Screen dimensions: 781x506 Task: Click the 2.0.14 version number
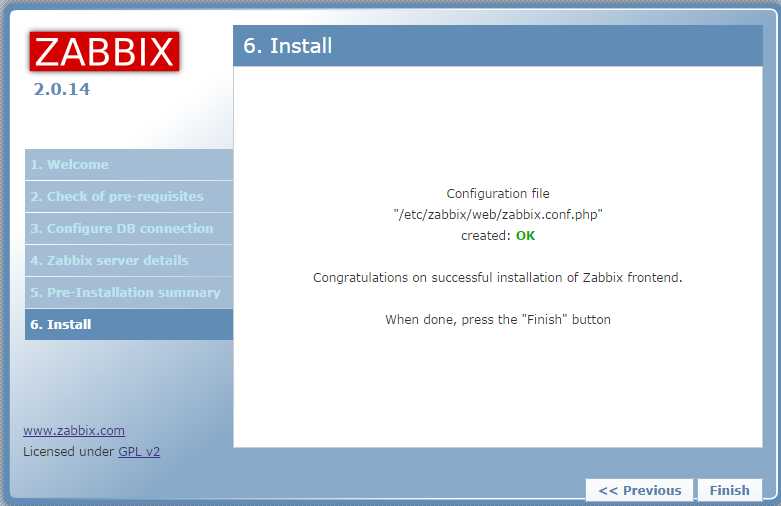click(62, 89)
